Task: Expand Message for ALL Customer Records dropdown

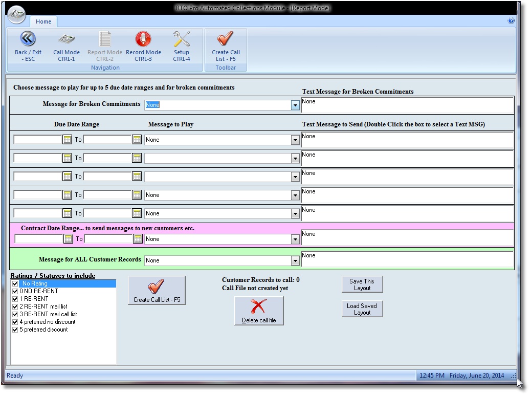Action: tap(295, 260)
